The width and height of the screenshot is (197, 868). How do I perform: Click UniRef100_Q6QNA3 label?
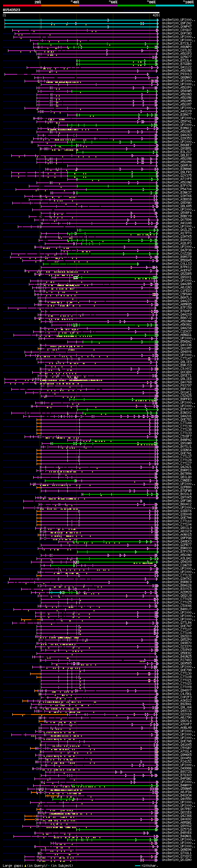click(x=177, y=78)
